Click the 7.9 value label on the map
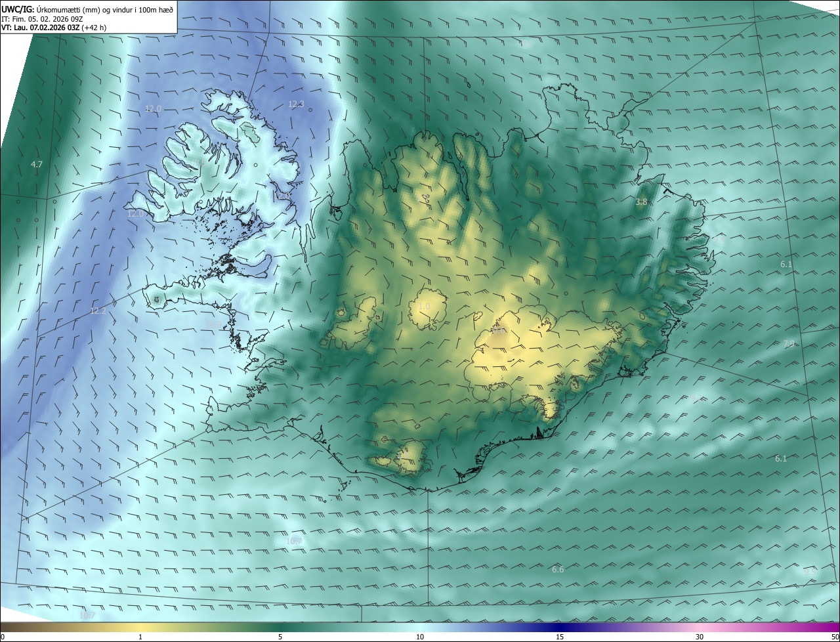This screenshot has height=642, width=840. click(789, 343)
